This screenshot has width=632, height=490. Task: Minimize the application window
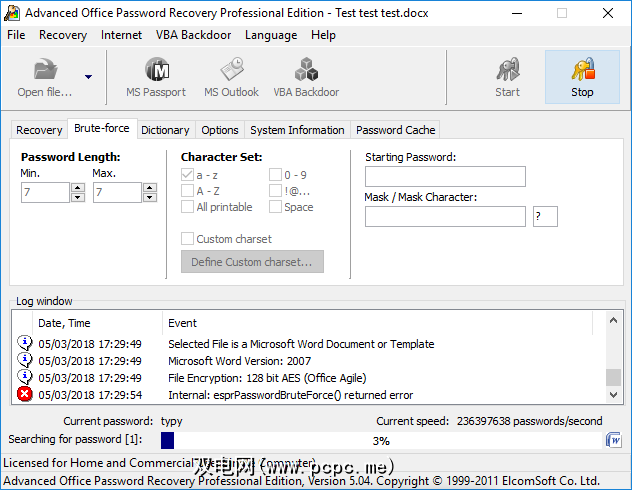coord(517,13)
